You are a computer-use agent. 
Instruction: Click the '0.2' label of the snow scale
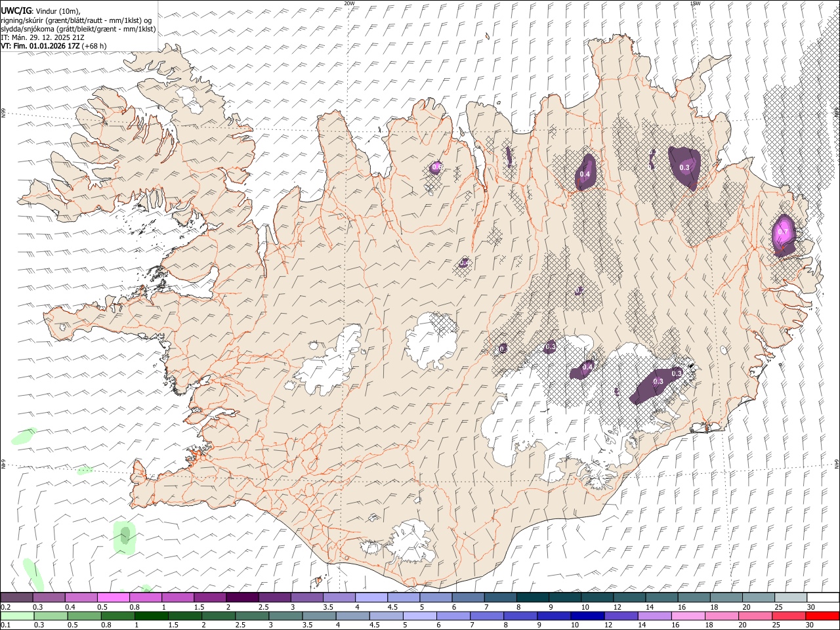5,607
